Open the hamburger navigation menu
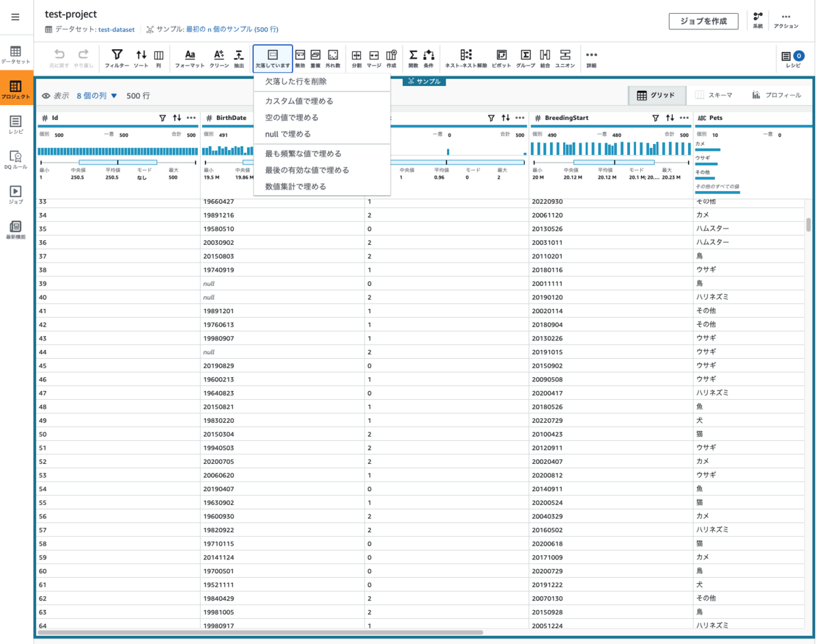This screenshot has width=819, height=644. click(x=16, y=17)
